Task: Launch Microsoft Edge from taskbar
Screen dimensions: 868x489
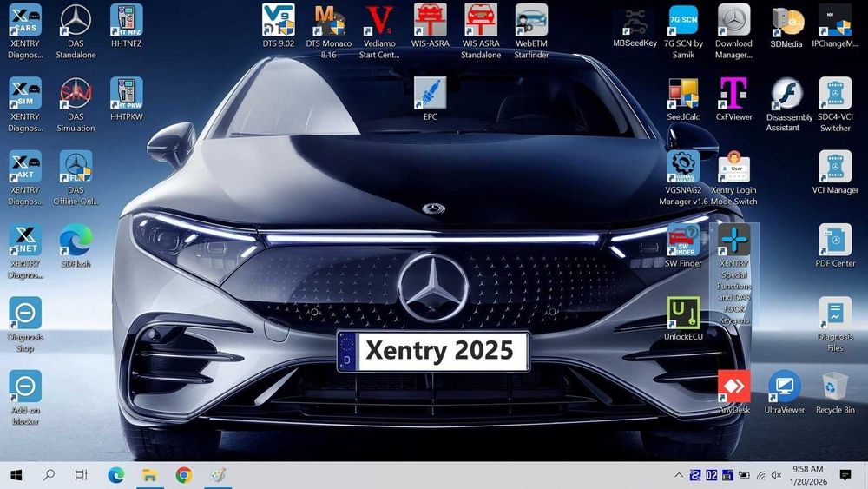Action: tap(115, 475)
